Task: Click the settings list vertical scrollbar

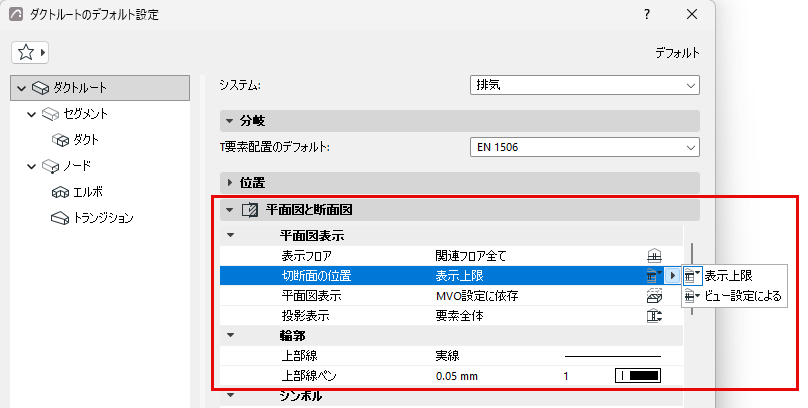Action: pyautogui.click(x=692, y=279)
